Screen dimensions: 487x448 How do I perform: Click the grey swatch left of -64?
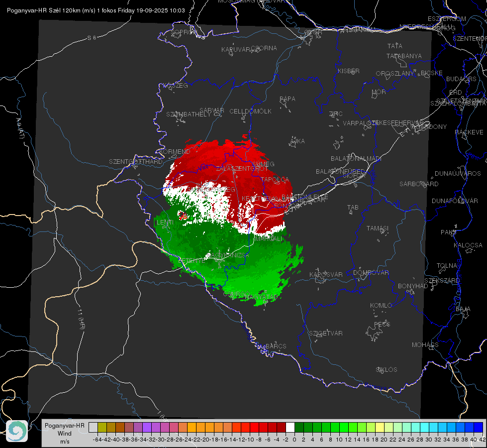pos(93,427)
